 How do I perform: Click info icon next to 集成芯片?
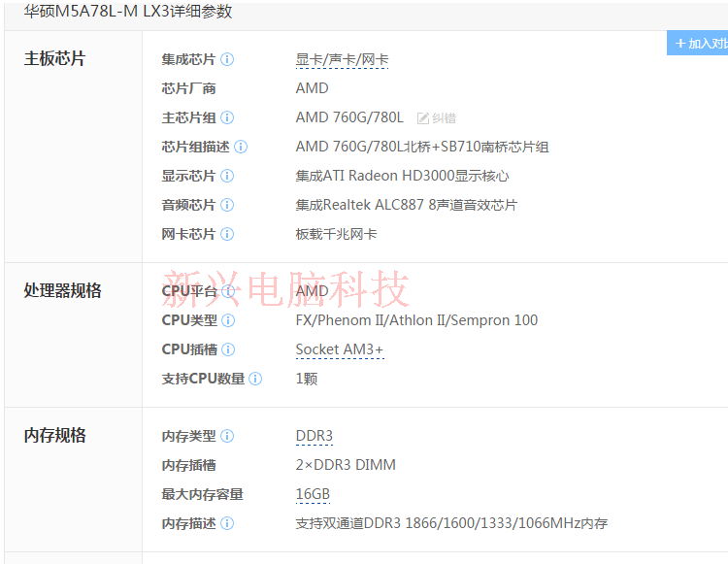tap(227, 59)
